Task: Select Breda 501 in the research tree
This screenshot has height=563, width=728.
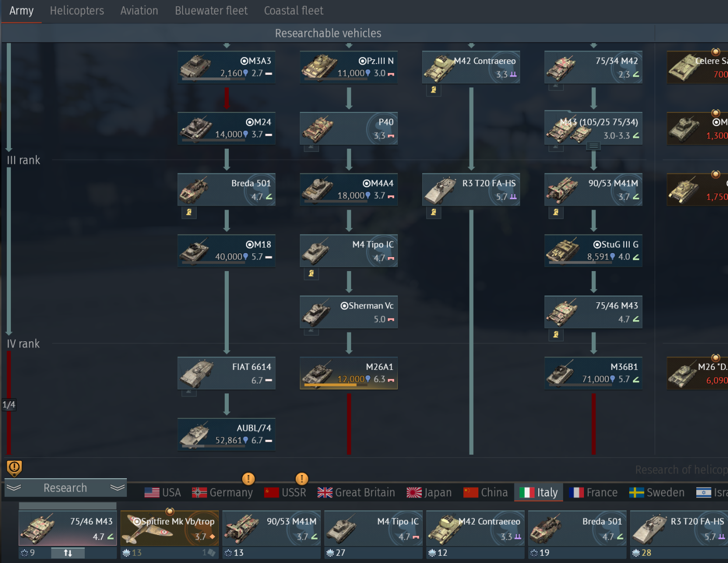Action: [226, 189]
